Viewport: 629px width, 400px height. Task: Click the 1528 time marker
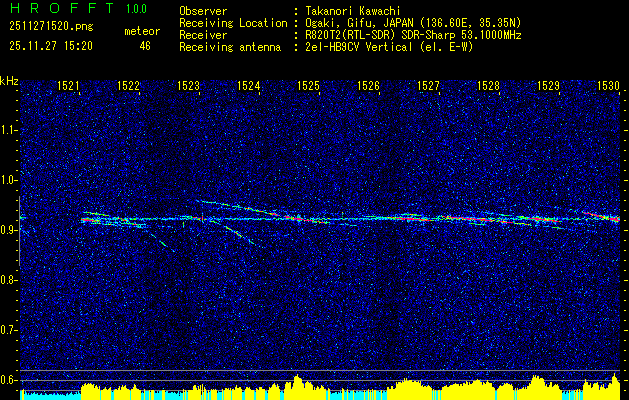[489, 85]
